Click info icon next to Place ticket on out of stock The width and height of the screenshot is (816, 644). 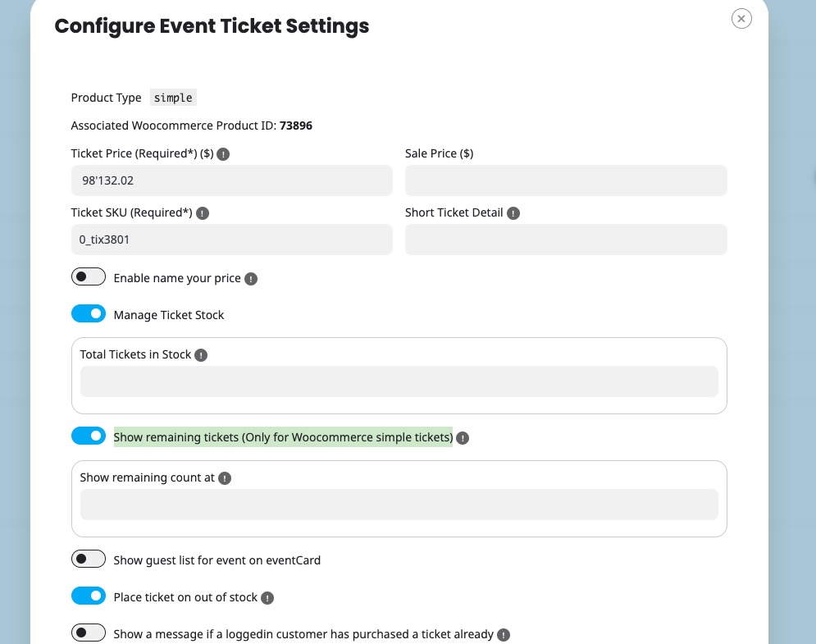(x=267, y=598)
